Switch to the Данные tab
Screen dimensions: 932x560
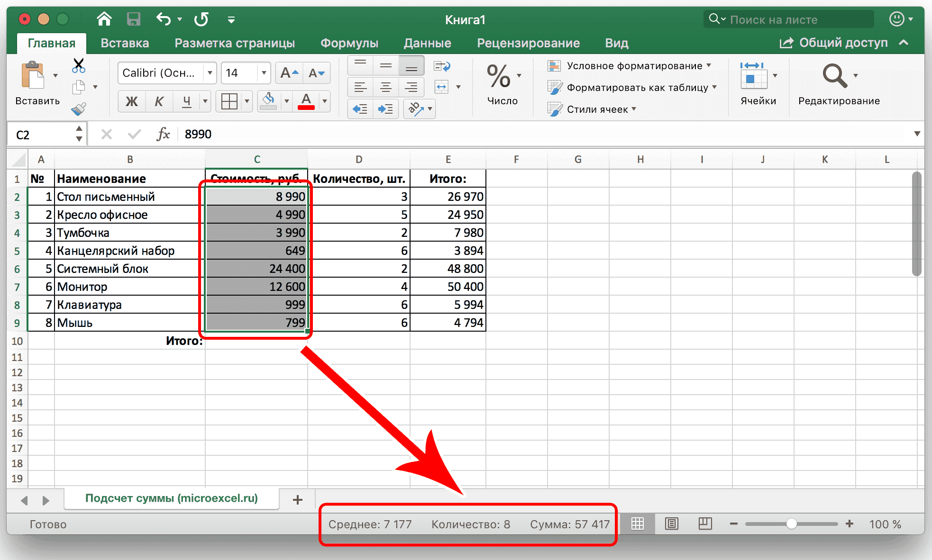(x=427, y=43)
